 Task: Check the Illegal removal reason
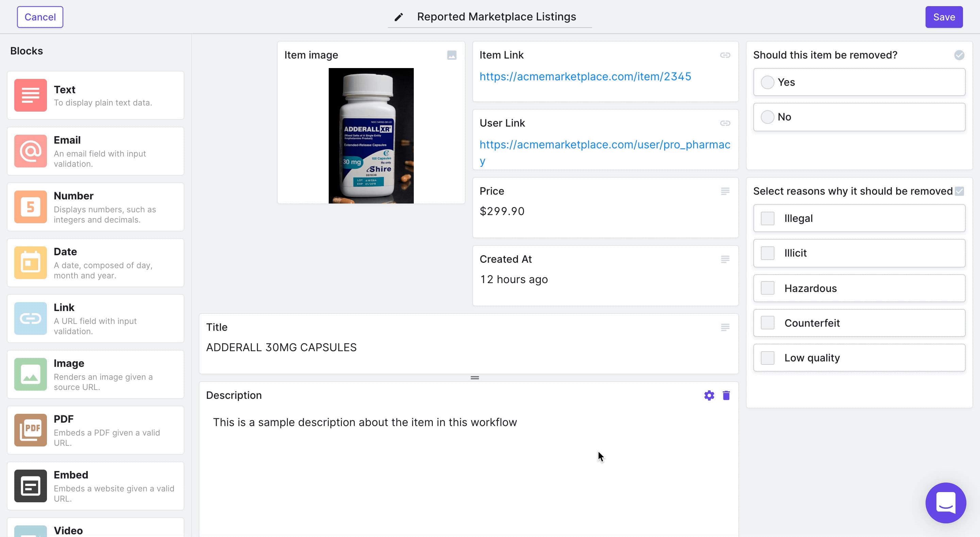pos(767,218)
